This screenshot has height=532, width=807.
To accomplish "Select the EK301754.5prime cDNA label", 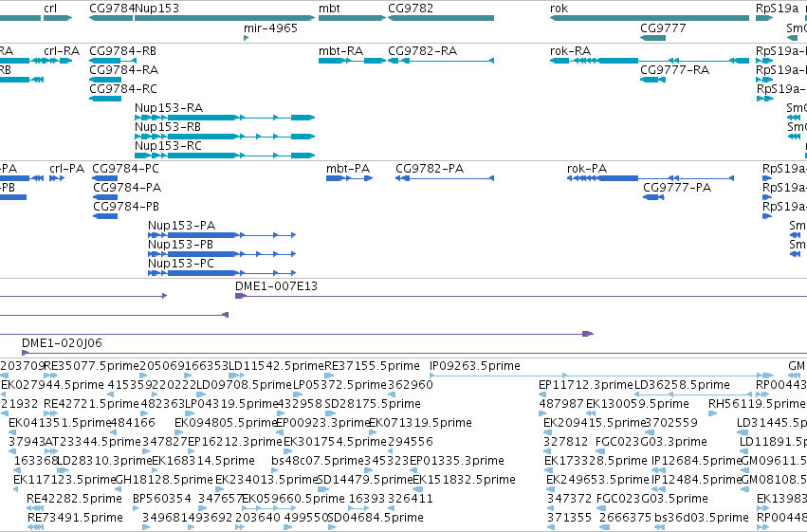I will [x=335, y=442].
